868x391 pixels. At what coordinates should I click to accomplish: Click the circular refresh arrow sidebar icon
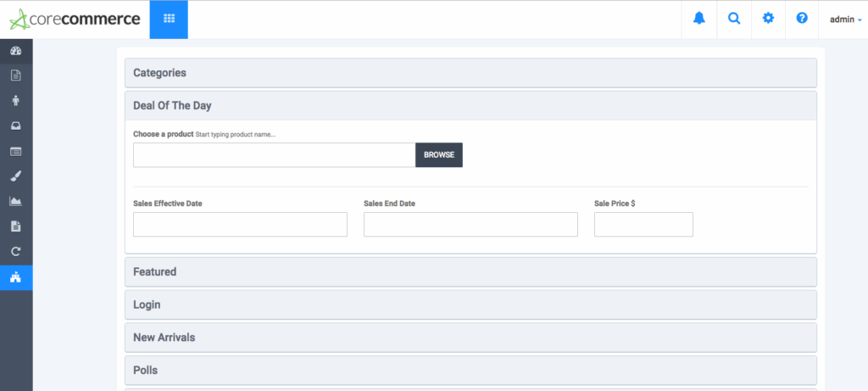[16, 252]
